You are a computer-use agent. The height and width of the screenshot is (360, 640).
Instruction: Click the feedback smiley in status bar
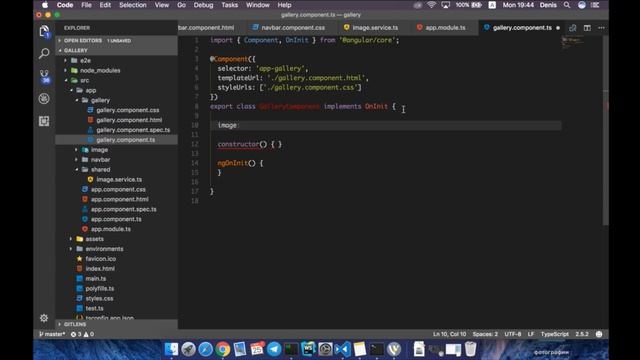click(x=599, y=334)
